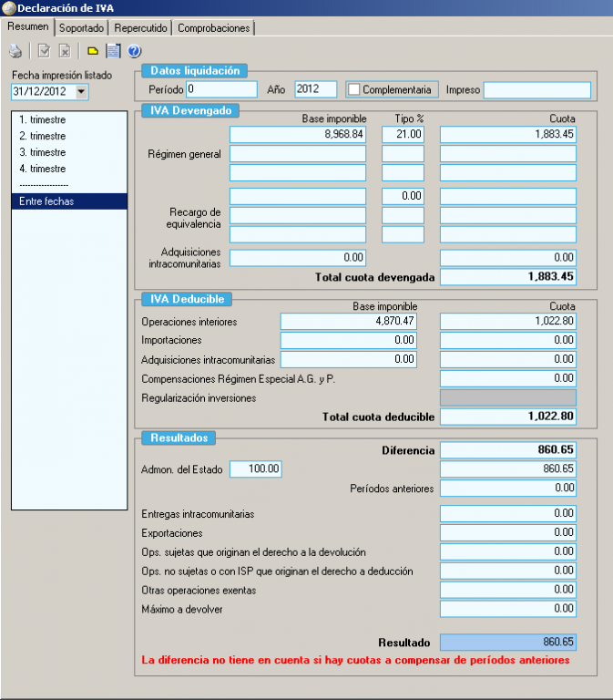Click the IVA Devengado section header
This screenshot has width=613, height=700.
[x=190, y=110]
